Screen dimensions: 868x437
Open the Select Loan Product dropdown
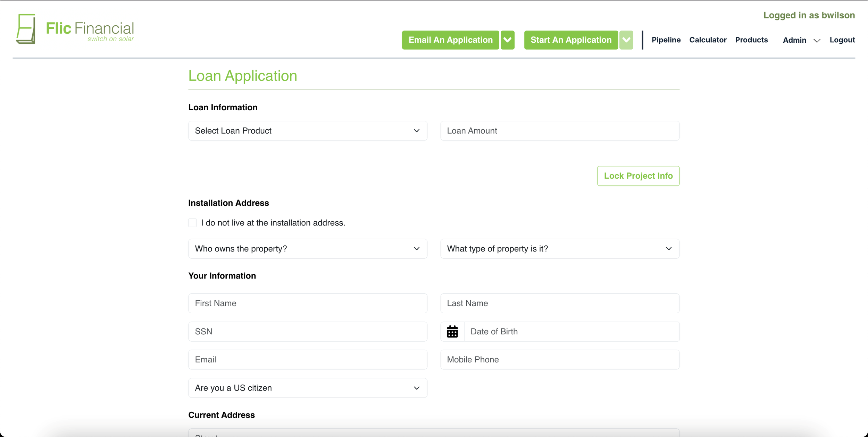tap(308, 131)
